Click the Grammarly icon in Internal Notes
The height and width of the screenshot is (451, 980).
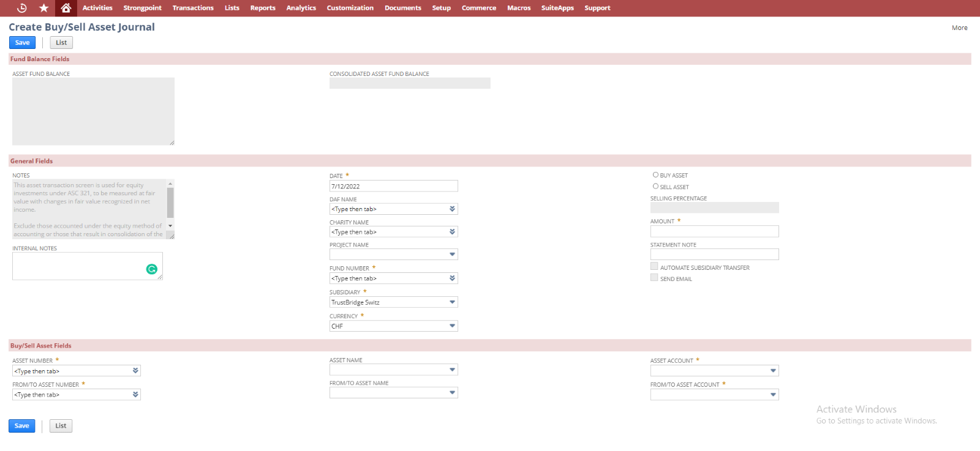click(152, 269)
